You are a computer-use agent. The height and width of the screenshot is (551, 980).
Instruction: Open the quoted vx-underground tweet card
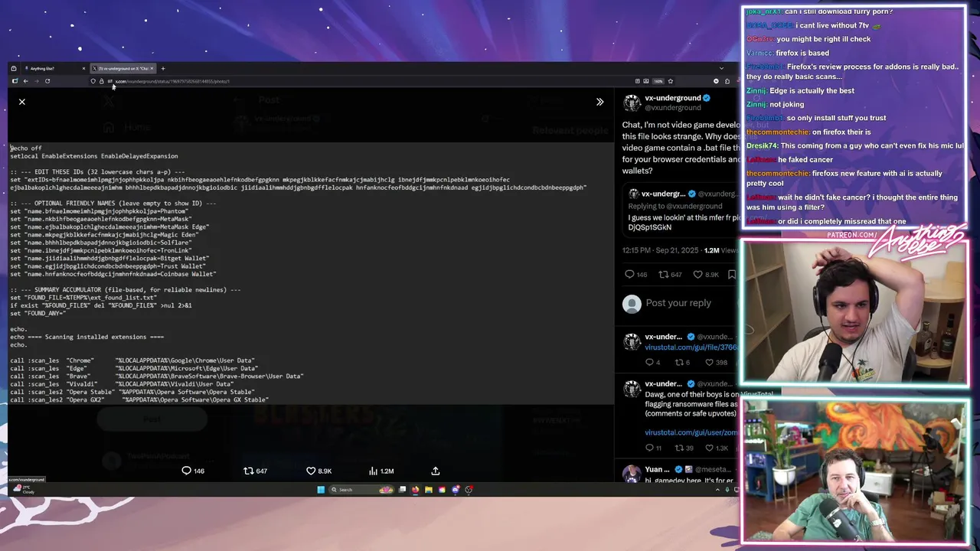pos(681,210)
